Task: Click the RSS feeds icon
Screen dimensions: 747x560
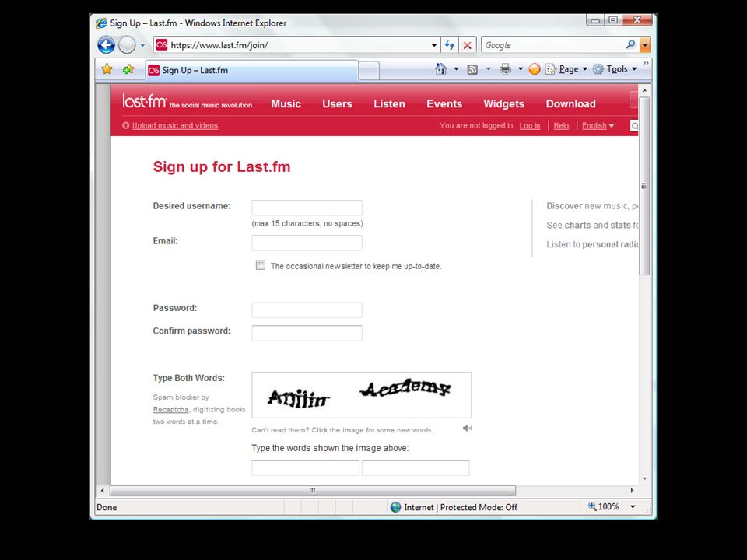Action: (x=472, y=69)
